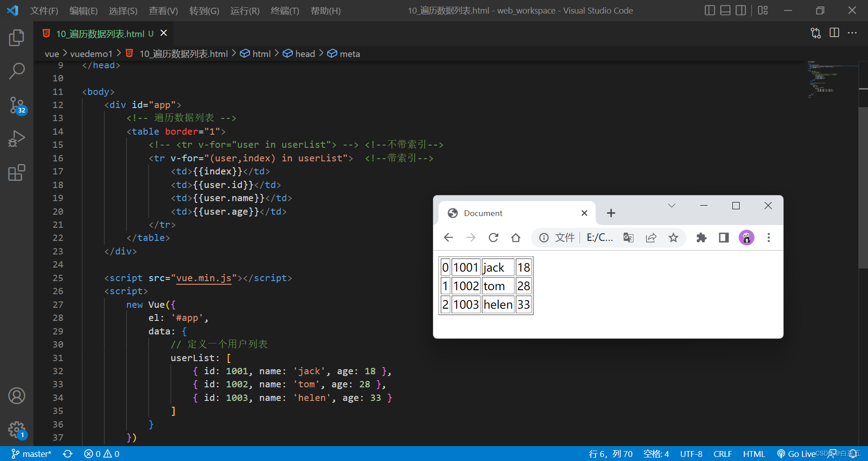
Task: Open Run and Debug view
Action: click(17, 138)
